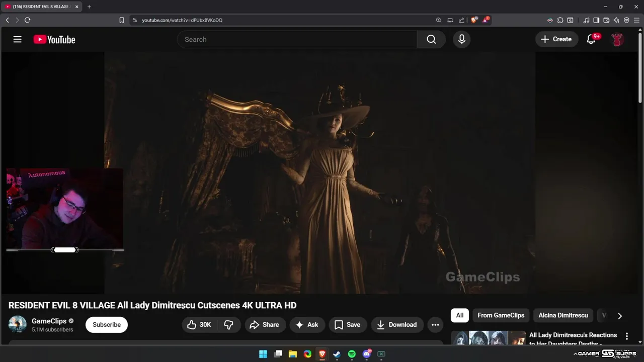This screenshot has height=362, width=644.
Task: Open Discord from the taskbar
Action: (x=367, y=354)
